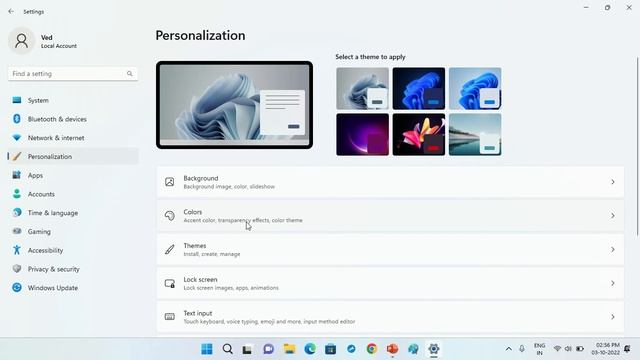This screenshot has height=360, width=640.
Task: Click the Accessibility figure icon
Action: [x=17, y=250]
